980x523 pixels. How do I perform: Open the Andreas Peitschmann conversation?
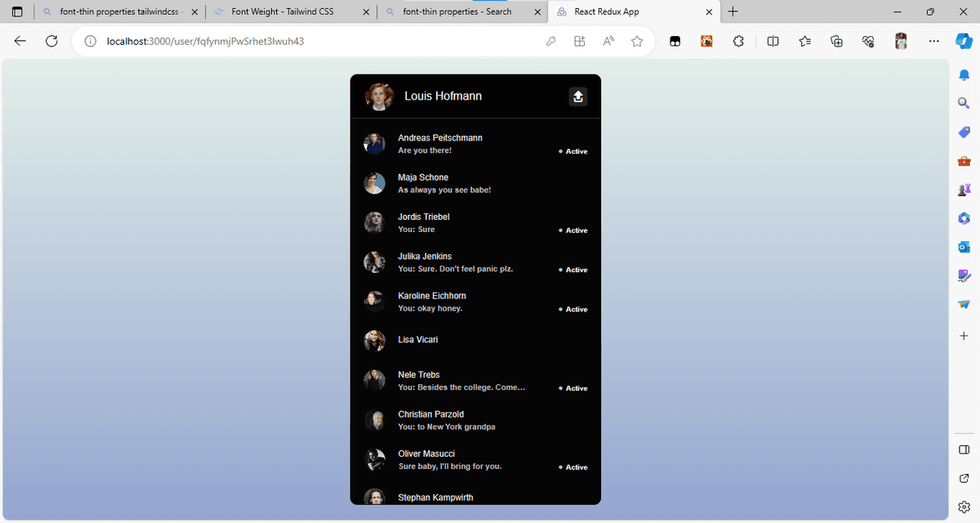(474, 144)
